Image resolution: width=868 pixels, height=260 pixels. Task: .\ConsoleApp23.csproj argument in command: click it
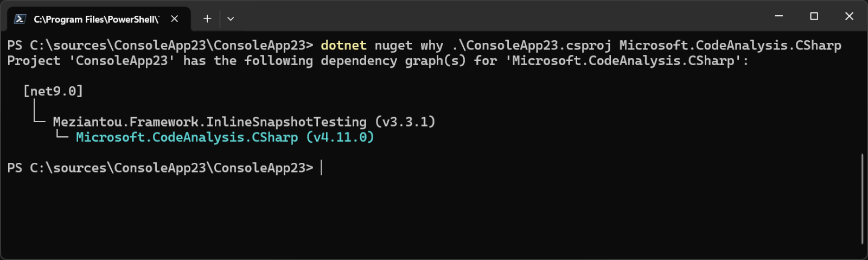coord(531,46)
